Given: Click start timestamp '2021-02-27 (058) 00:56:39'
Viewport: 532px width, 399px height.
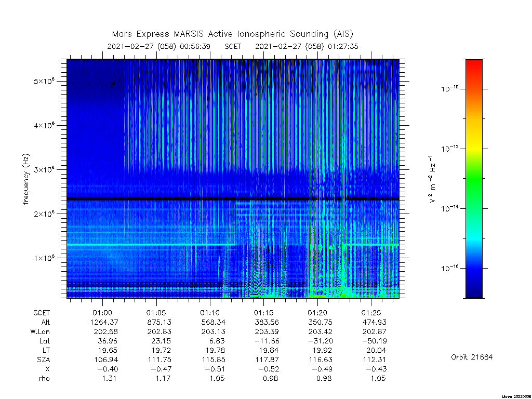Looking at the screenshot, I should point(159,46).
